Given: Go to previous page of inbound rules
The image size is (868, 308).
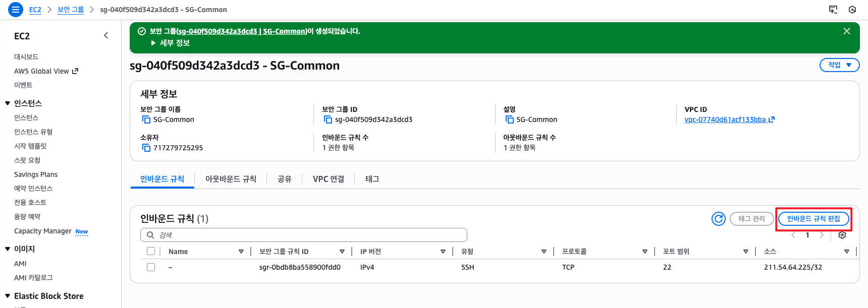Looking at the screenshot, I should click(x=793, y=235).
